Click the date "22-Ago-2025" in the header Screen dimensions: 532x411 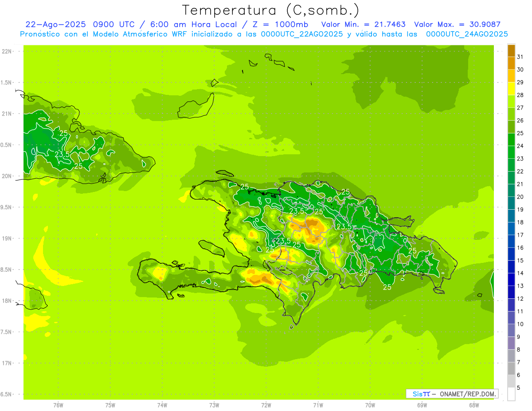56,25
